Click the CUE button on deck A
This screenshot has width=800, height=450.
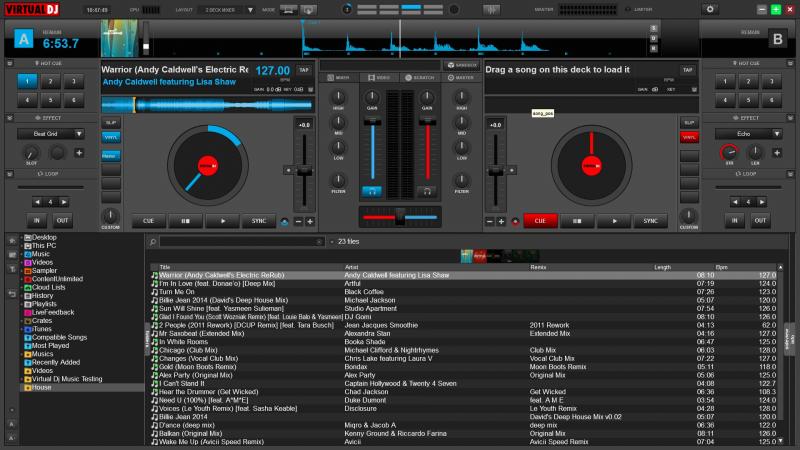148,221
